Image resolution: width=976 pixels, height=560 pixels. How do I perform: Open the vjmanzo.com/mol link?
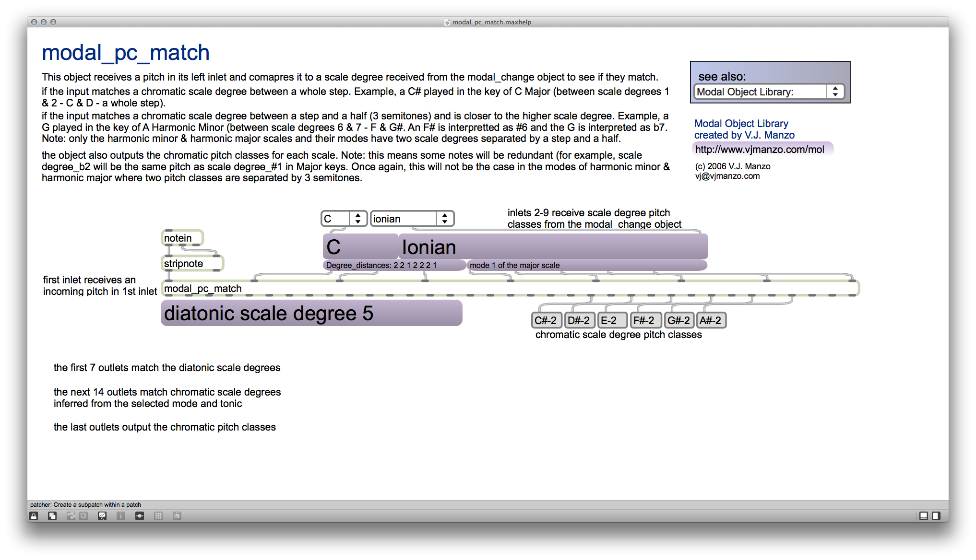coord(762,149)
